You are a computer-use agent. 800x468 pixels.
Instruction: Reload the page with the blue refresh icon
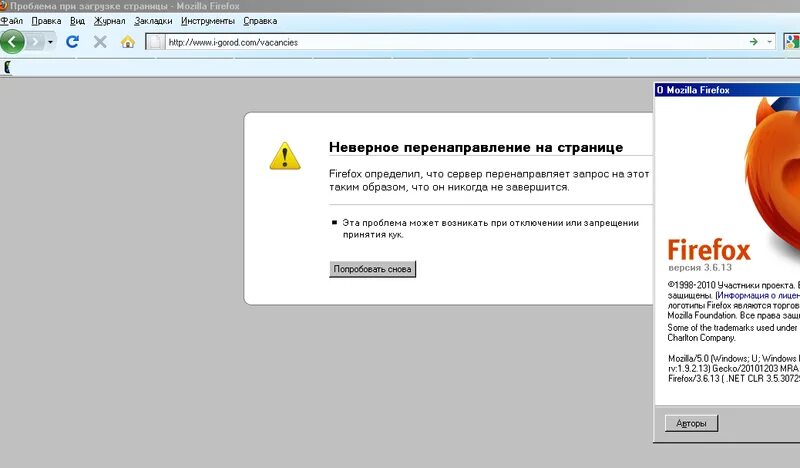[x=72, y=42]
